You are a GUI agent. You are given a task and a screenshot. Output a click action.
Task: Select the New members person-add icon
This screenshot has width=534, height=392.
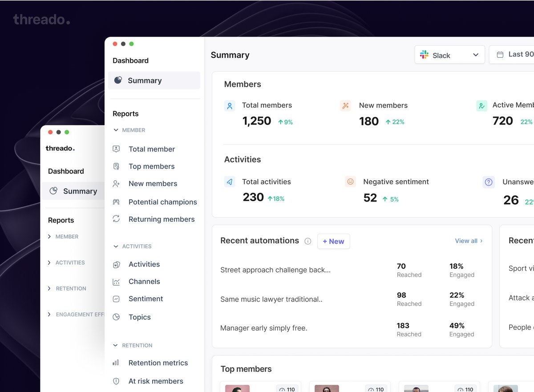pos(116,183)
